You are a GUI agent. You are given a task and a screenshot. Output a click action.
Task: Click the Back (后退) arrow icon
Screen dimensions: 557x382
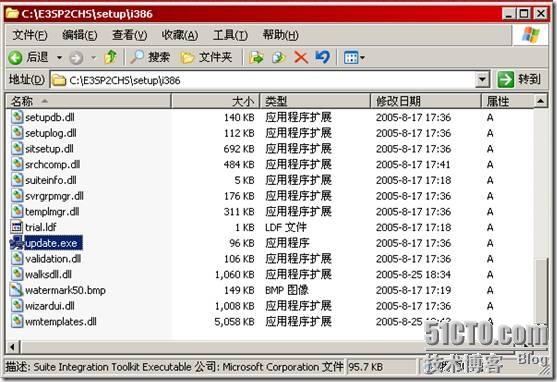[x=15, y=58]
